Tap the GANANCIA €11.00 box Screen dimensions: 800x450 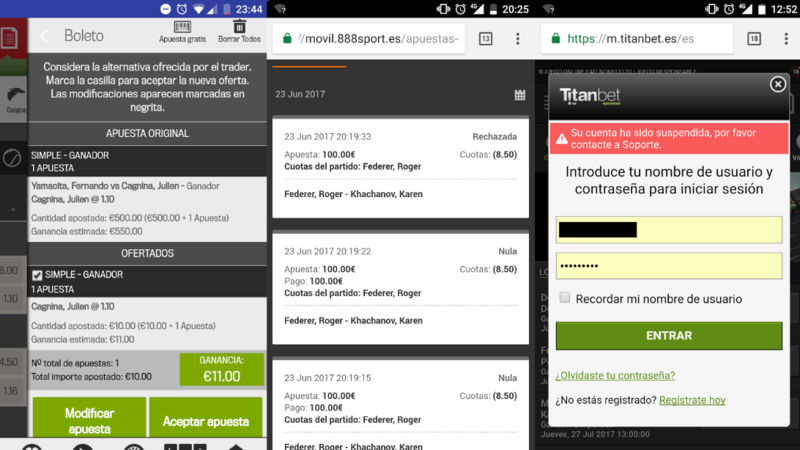point(221,369)
